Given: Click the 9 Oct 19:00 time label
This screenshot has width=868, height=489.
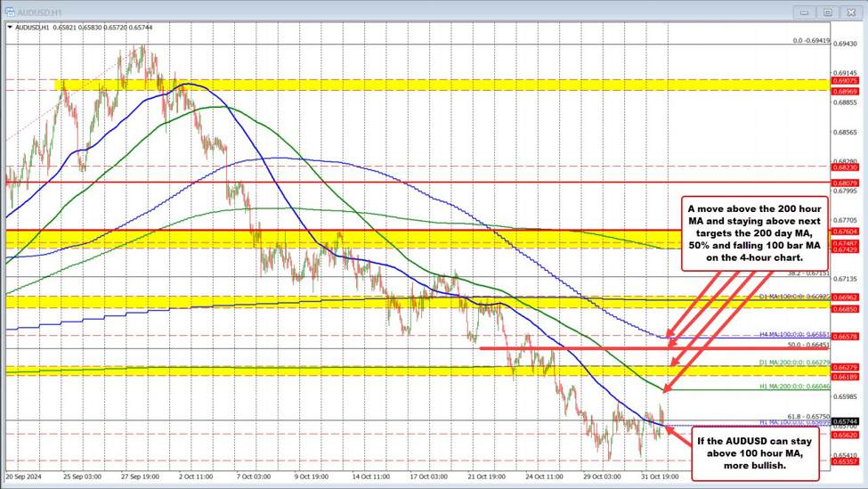Looking at the screenshot, I should coord(311,477).
